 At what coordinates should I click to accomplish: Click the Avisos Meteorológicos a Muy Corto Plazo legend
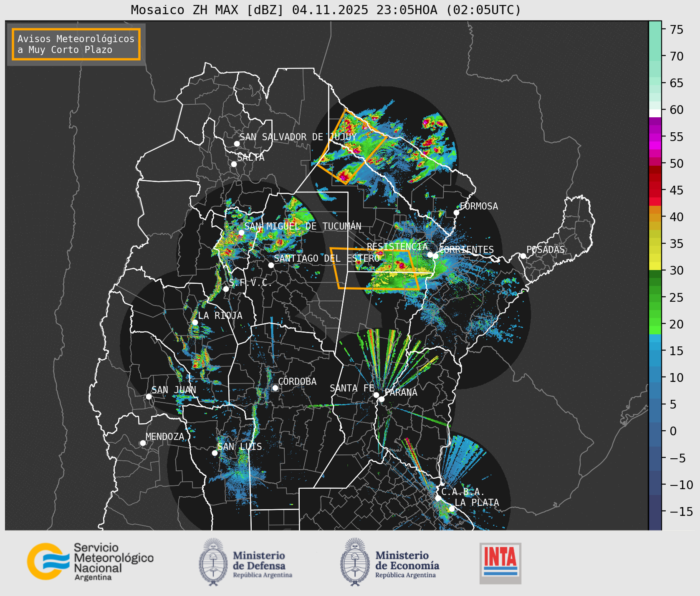76,44
